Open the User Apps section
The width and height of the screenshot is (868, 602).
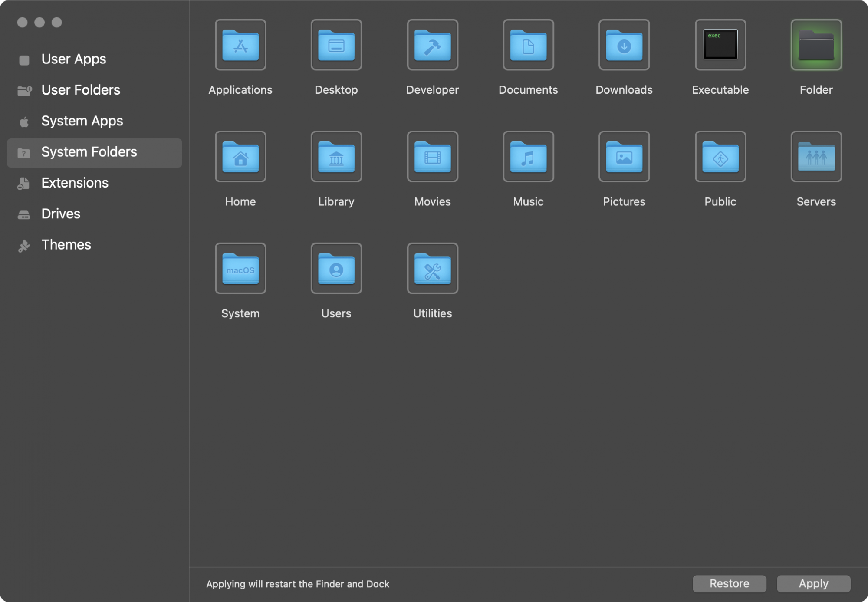tap(73, 59)
